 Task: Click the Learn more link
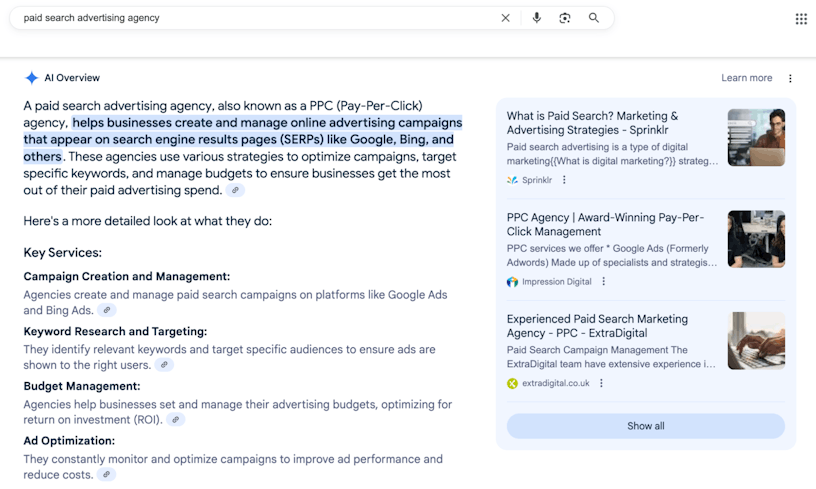click(x=746, y=78)
